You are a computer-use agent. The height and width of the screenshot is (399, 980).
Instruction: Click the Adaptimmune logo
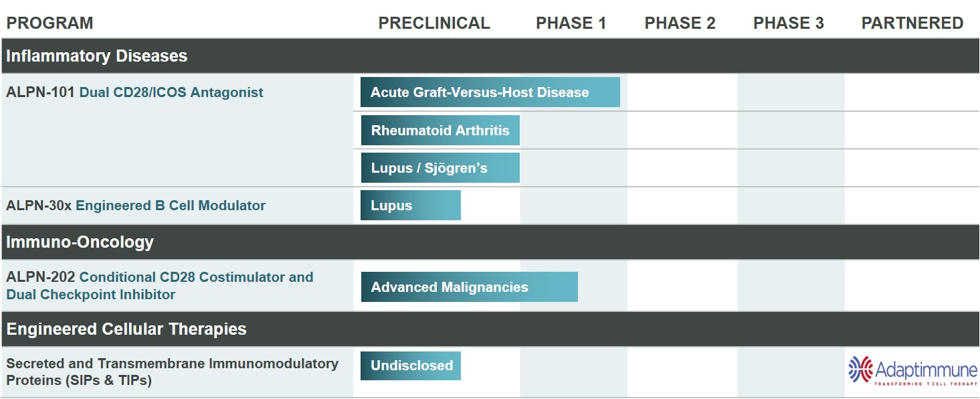(912, 370)
